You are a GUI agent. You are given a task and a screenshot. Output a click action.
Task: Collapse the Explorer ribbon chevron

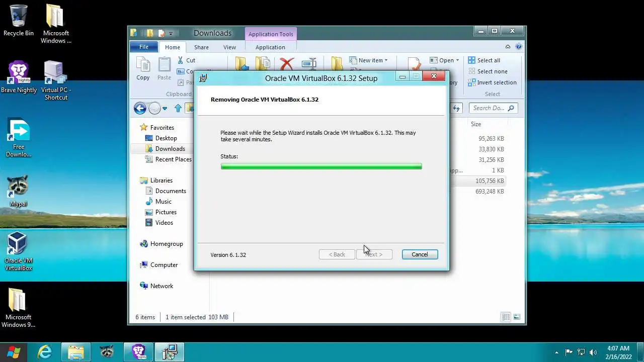[508, 47]
